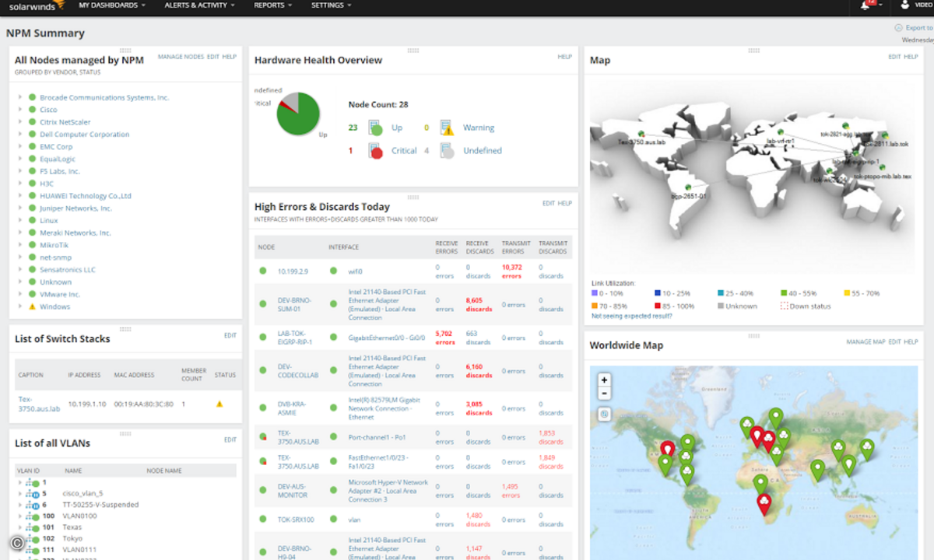Open the My Dashboards menu

112,5
